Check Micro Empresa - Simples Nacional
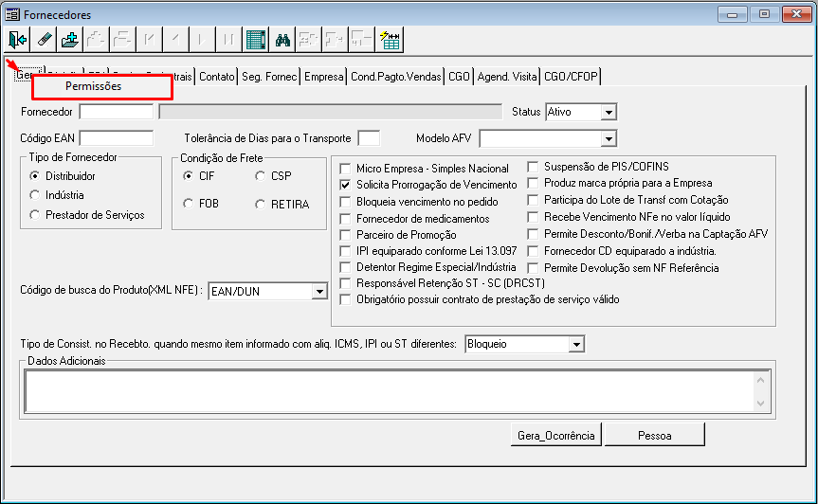Screen dimensions: 818x504 pyautogui.click(x=345, y=169)
